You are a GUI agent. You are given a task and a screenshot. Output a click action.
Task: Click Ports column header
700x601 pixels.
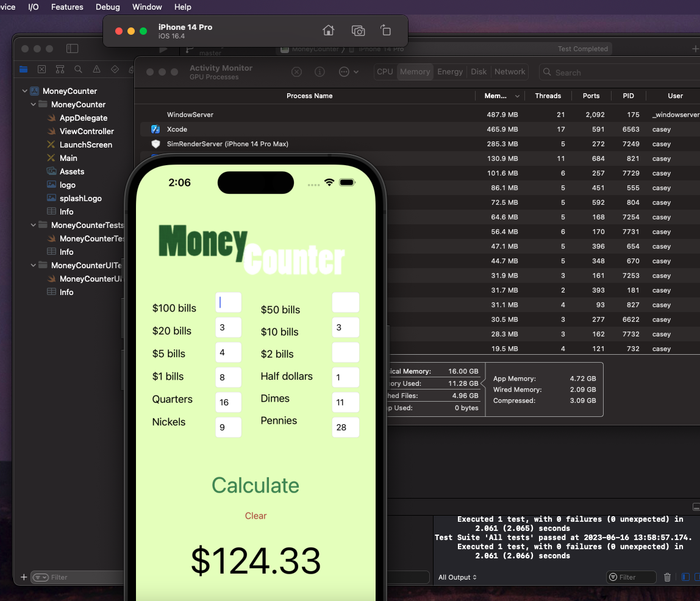pyautogui.click(x=591, y=96)
